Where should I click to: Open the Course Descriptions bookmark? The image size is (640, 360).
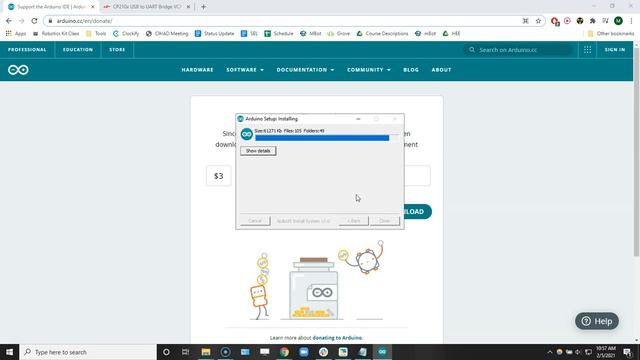(382, 33)
